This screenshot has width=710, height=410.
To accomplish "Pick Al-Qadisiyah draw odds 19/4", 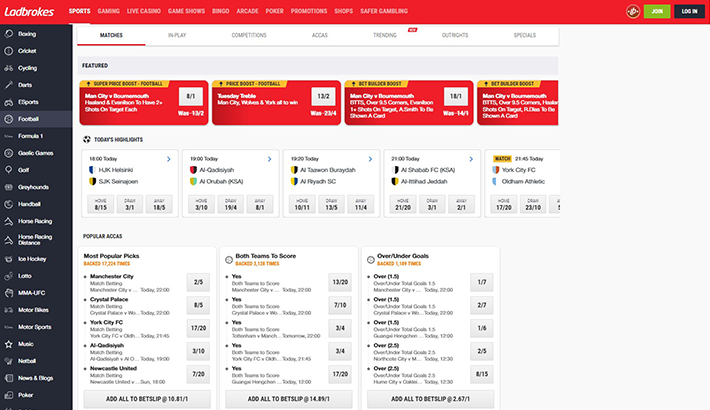I will point(230,204).
